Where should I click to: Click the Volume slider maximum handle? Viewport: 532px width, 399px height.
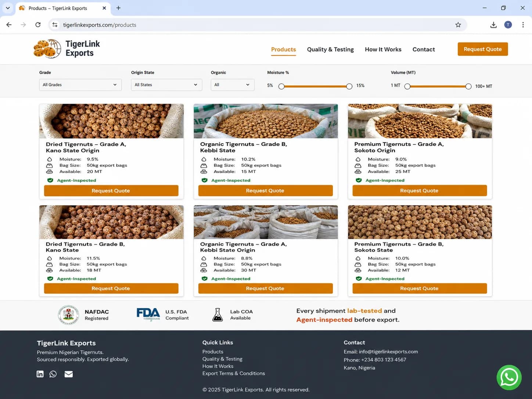(468, 86)
